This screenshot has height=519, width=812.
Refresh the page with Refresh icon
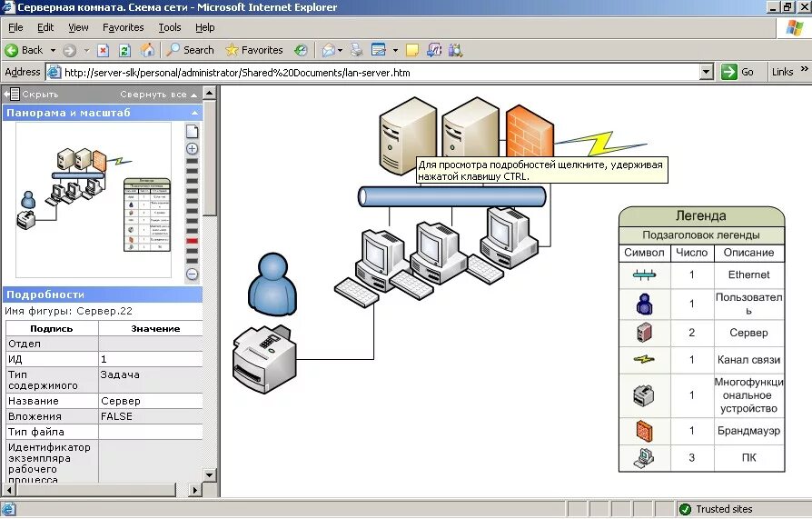pyautogui.click(x=125, y=50)
